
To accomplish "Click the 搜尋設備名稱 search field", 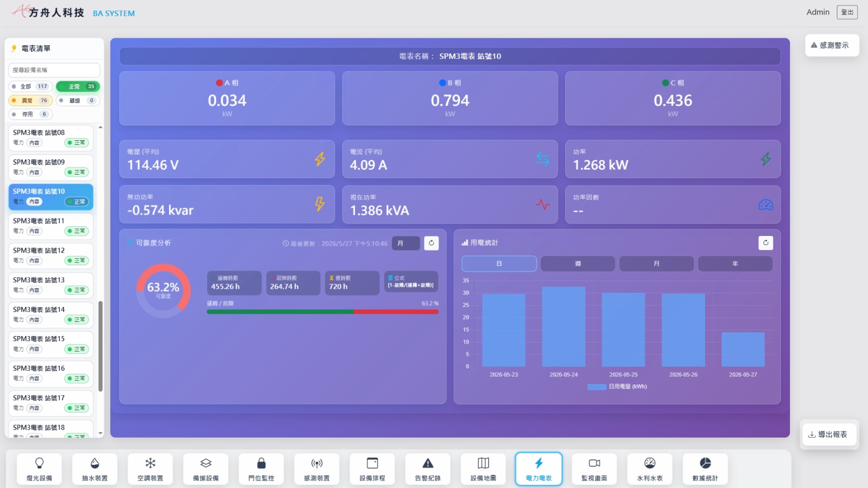I will click(x=54, y=70).
